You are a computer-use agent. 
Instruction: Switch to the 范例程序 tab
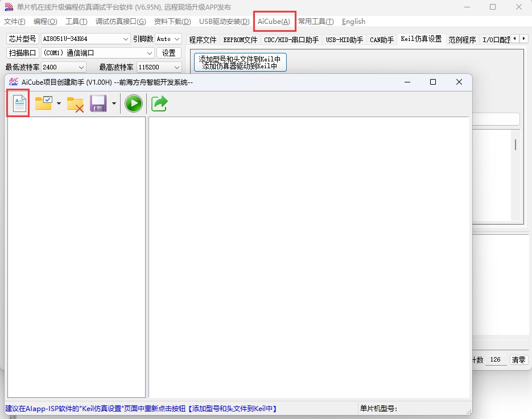462,40
